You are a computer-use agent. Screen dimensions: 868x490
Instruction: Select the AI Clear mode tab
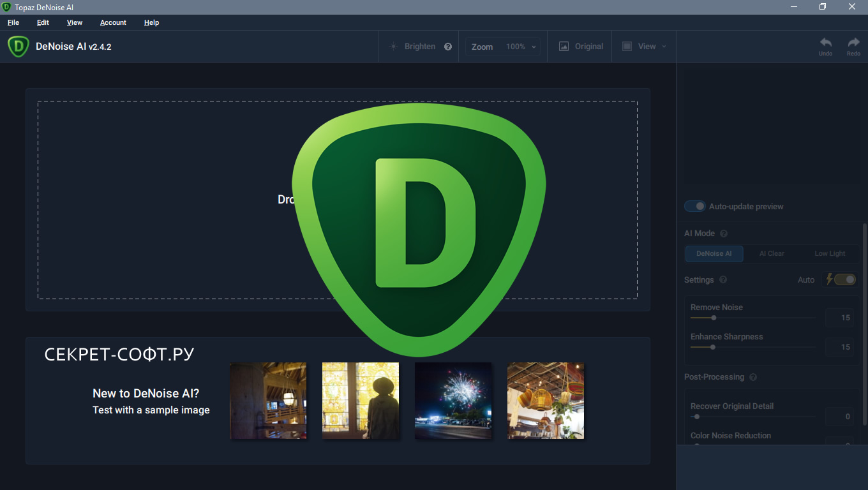[772, 253]
